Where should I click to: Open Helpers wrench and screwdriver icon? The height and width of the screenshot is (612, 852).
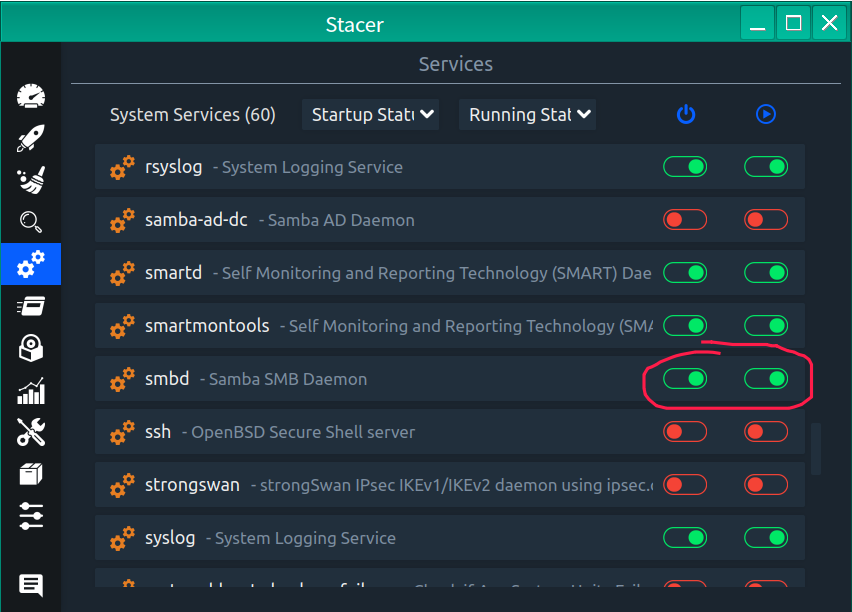pyautogui.click(x=31, y=432)
